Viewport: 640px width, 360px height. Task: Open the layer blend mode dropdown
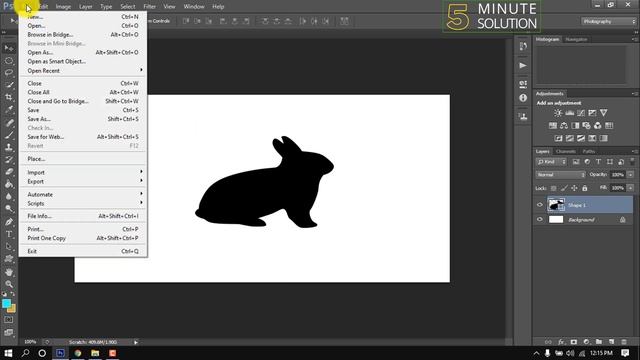tap(560, 175)
